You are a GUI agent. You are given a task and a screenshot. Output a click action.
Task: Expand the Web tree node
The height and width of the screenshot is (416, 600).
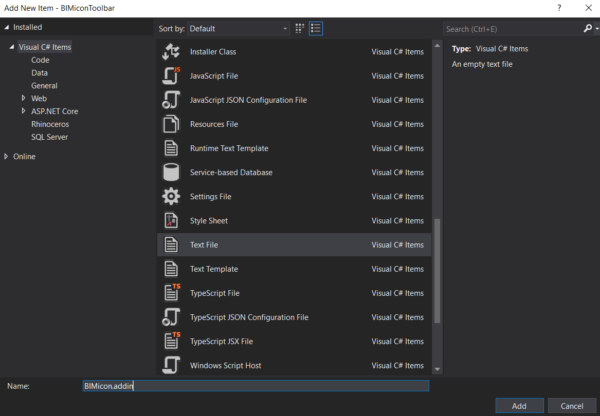pyautogui.click(x=23, y=98)
